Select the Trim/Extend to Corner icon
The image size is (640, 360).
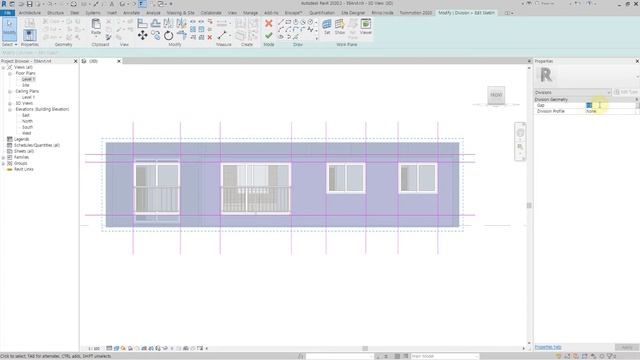click(182, 36)
